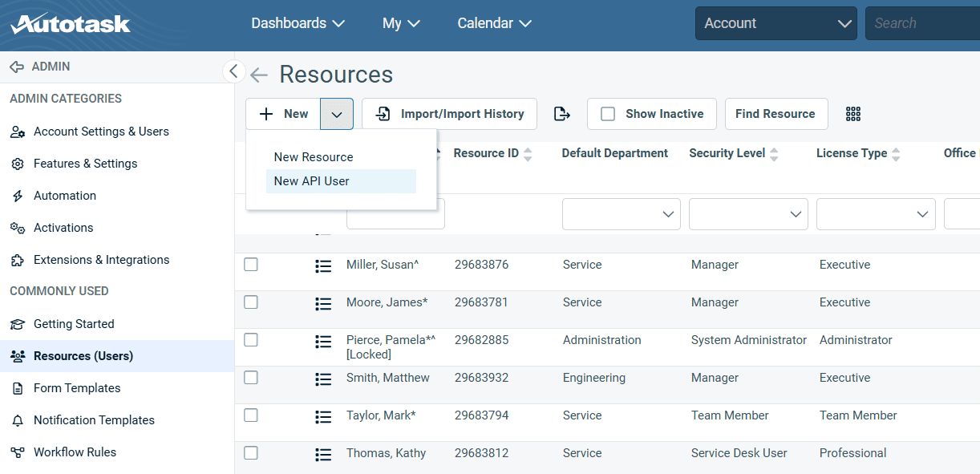Go back using arrow beside Resources title

click(x=259, y=75)
